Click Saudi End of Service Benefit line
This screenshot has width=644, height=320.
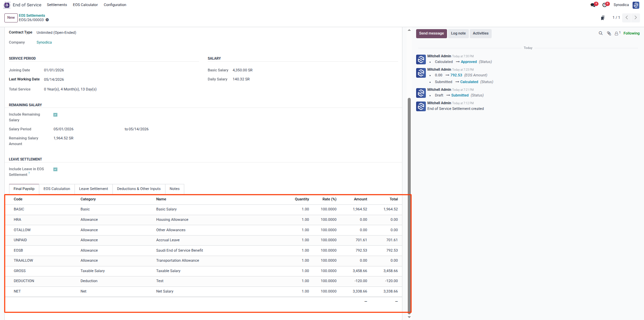(x=180, y=251)
